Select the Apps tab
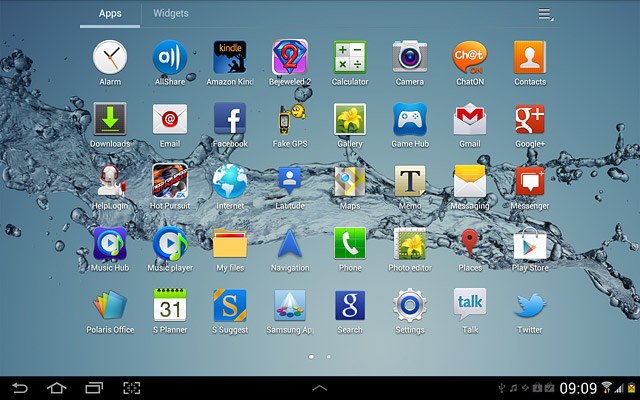 110,13
